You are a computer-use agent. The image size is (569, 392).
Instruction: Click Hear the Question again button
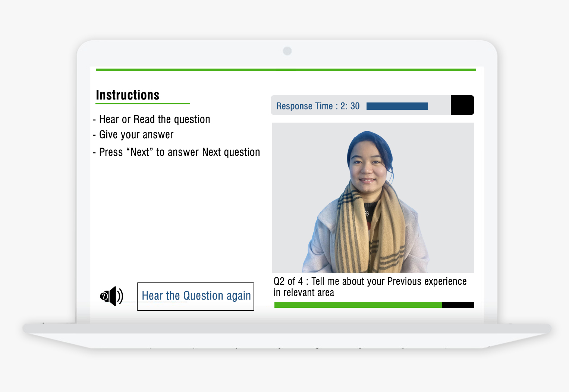click(195, 297)
